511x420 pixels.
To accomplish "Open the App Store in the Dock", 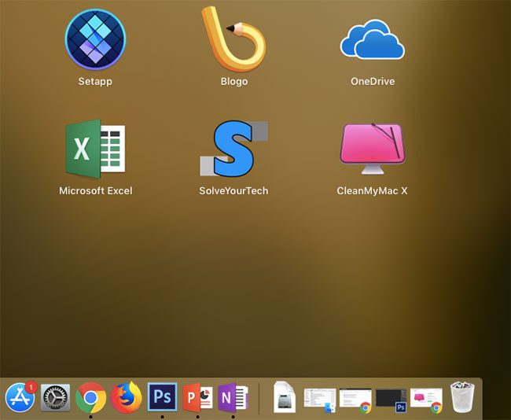I will pyautogui.click(x=20, y=398).
